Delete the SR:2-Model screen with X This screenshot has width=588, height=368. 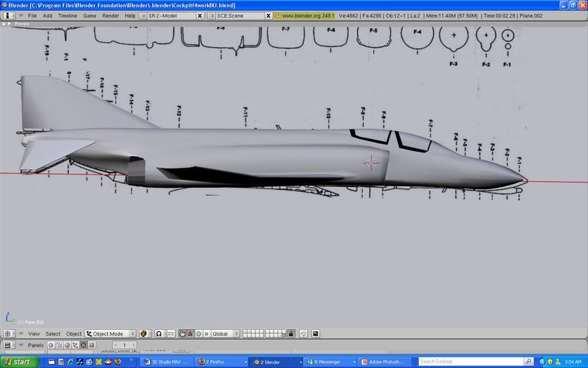point(200,15)
